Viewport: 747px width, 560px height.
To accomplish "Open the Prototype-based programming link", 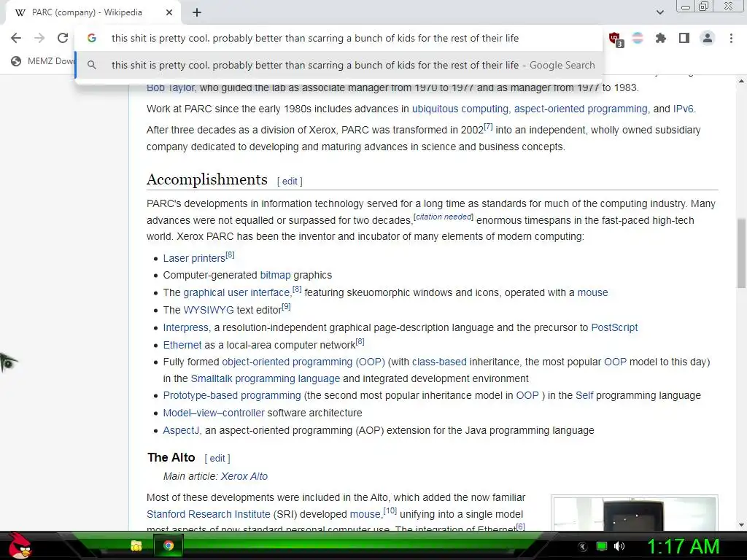I will [232, 395].
